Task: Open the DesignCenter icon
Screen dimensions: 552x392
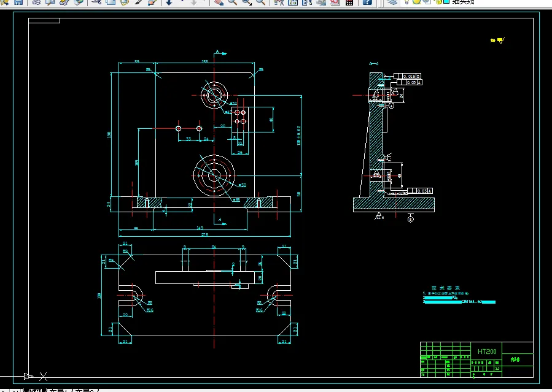Action: (292, 2)
